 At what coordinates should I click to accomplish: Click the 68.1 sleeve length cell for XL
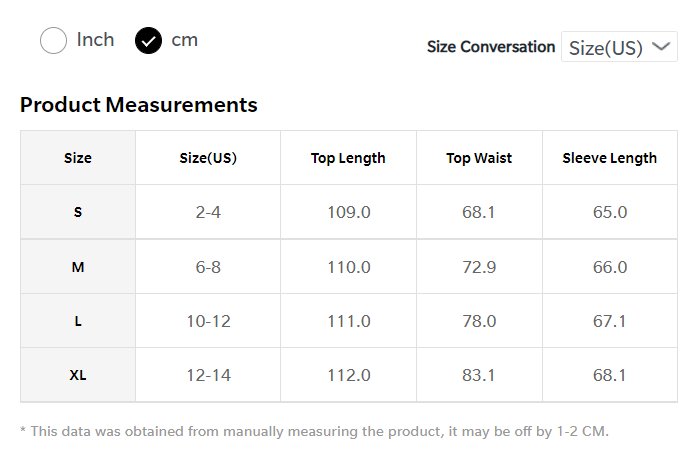pos(610,375)
